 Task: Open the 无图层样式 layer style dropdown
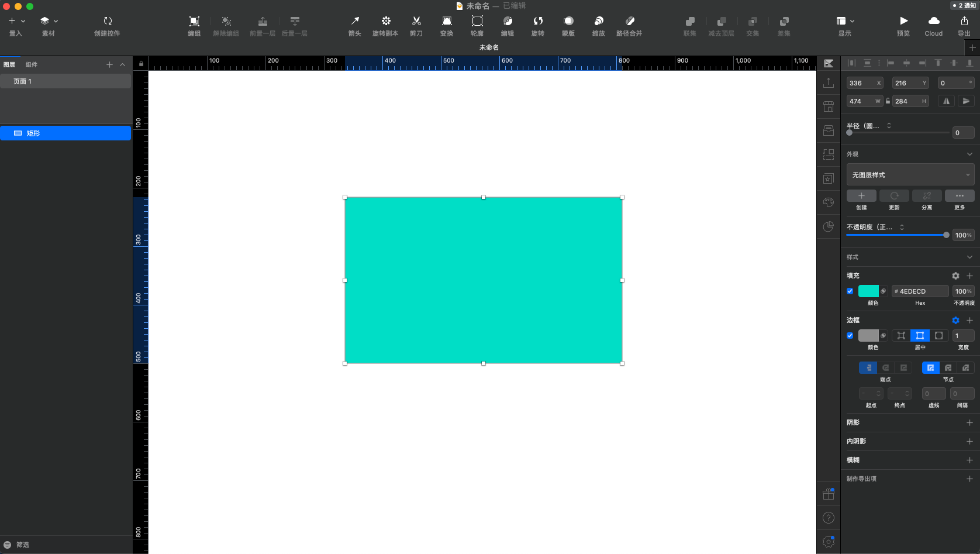point(910,175)
